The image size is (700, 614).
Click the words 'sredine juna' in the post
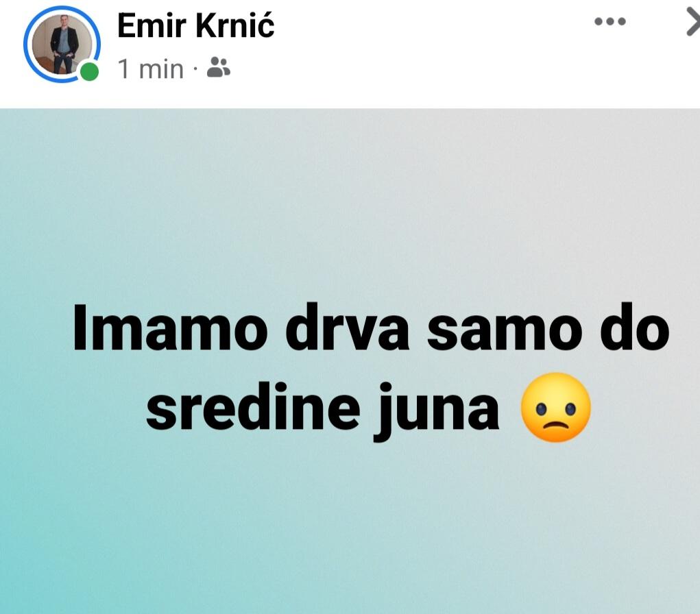pyautogui.click(x=323, y=408)
